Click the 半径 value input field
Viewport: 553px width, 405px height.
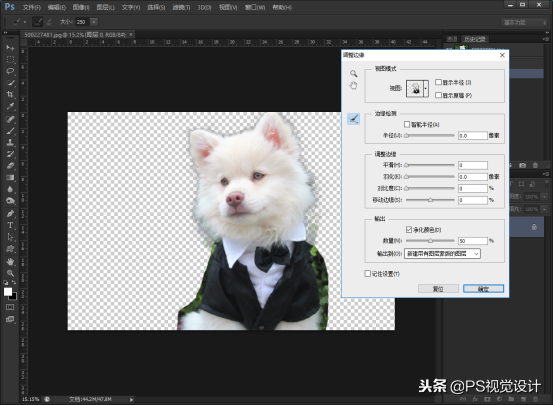(x=473, y=135)
